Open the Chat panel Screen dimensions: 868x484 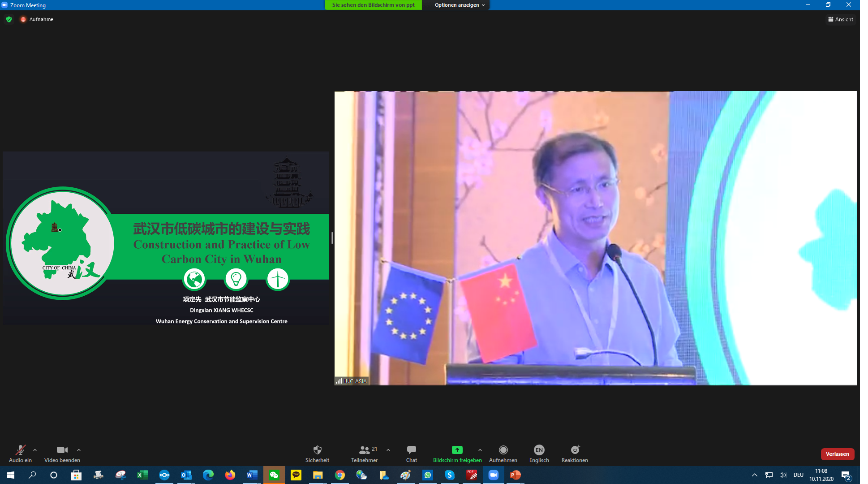411,450
